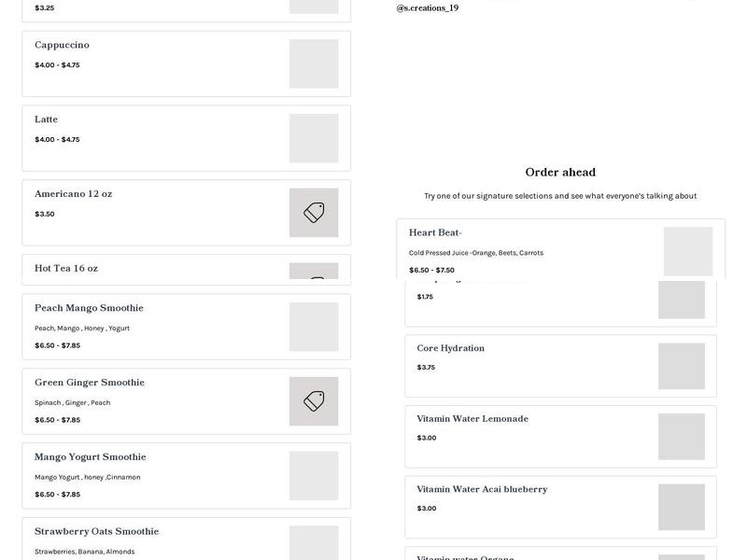Select the Core Hydration drink
This screenshot has height=560, width=747.
[451, 348]
